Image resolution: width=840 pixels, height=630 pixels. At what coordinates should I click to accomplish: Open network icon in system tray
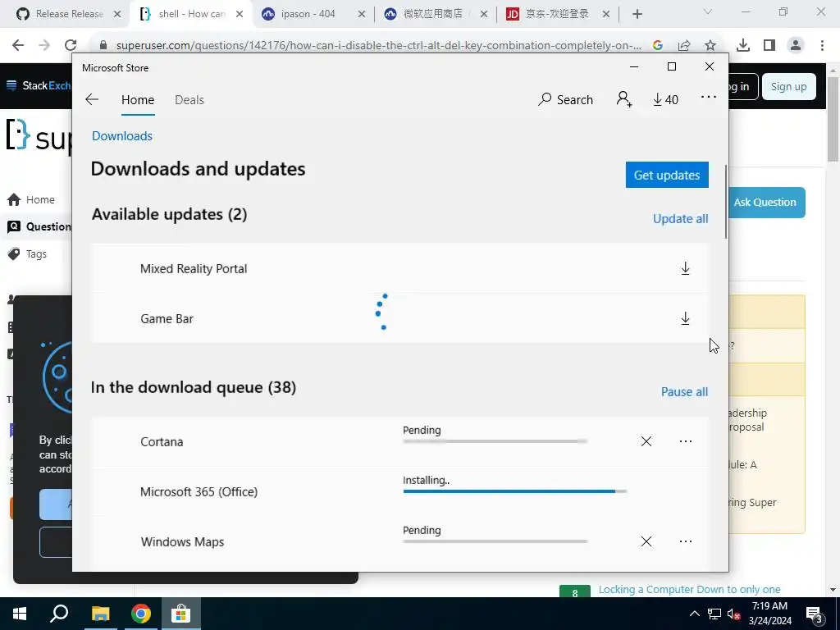[714, 614]
